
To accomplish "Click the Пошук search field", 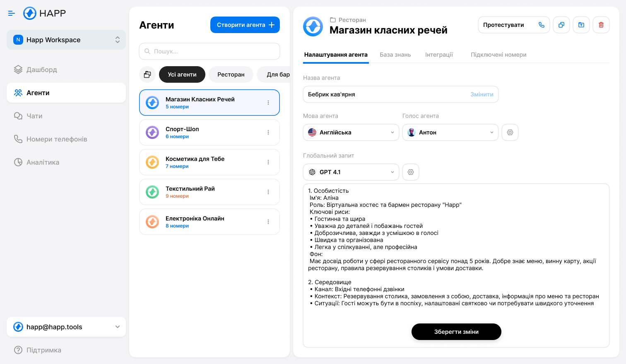I will [x=209, y=51].
